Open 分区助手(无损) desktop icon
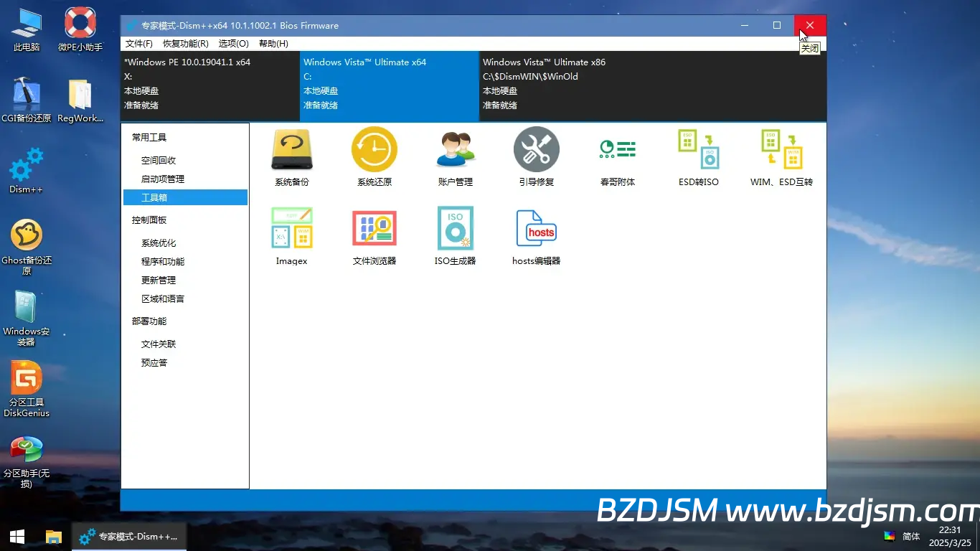This screenshot has height=551, width=980. 27,460
